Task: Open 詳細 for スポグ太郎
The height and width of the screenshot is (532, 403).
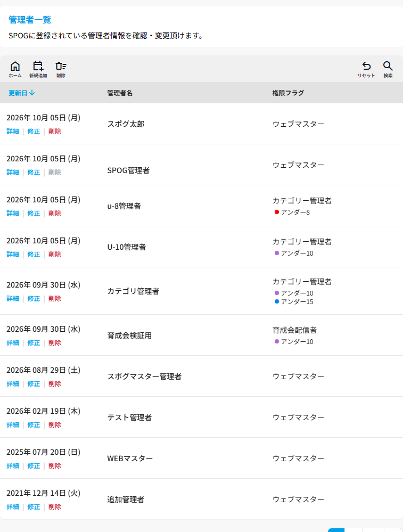Action: pos(13,132)
